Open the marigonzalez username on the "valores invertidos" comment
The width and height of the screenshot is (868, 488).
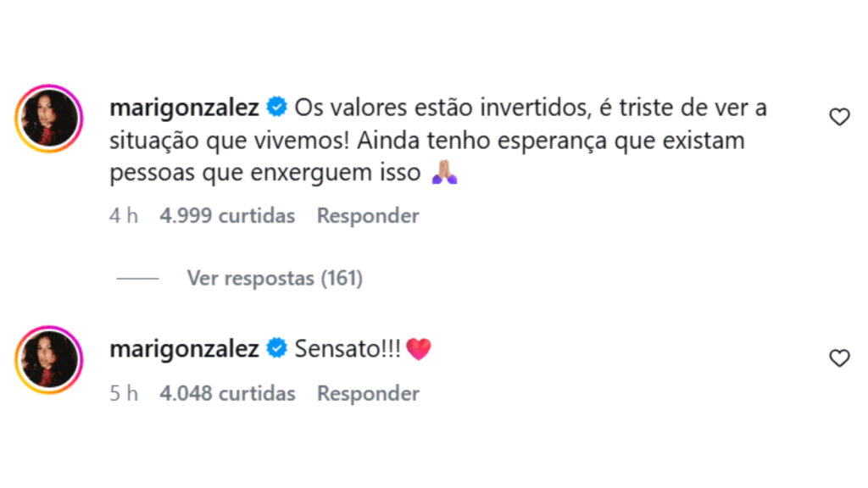point(185,108)
